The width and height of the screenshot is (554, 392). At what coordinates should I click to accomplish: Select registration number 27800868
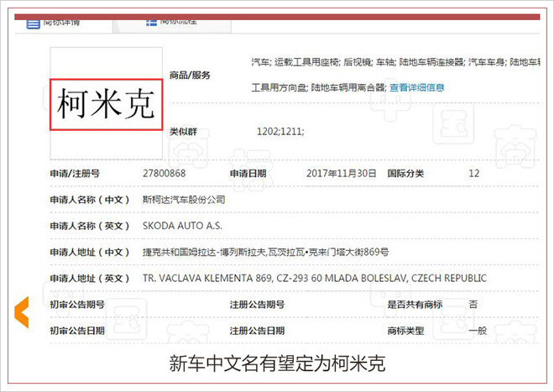click(x=164, y=173)
